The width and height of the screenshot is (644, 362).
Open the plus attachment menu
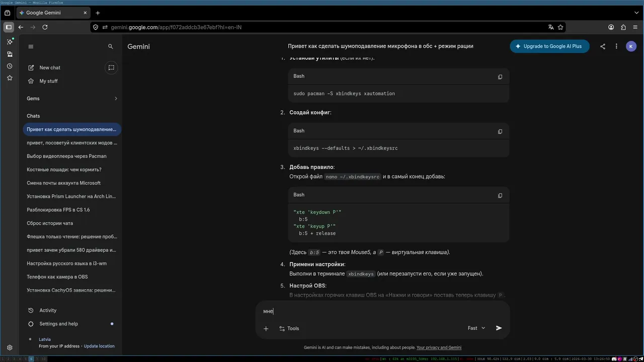pyautogui.click(x=266, y=328)
